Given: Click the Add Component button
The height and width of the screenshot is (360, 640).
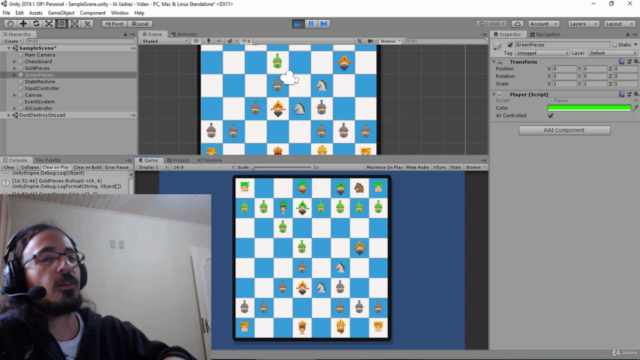Looking at the screenshot, I should (x=564, y=130).
